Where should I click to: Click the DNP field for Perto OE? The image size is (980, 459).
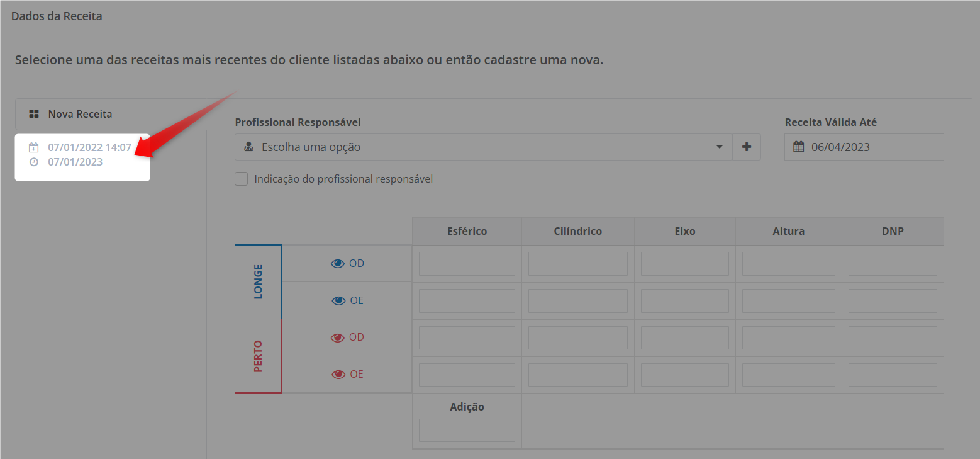[893, 375]
